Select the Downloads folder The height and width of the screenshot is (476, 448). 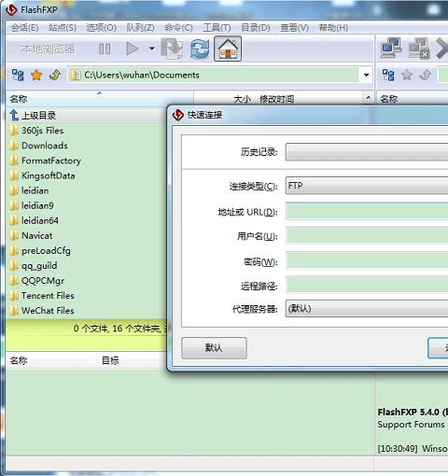coord(87,146)
